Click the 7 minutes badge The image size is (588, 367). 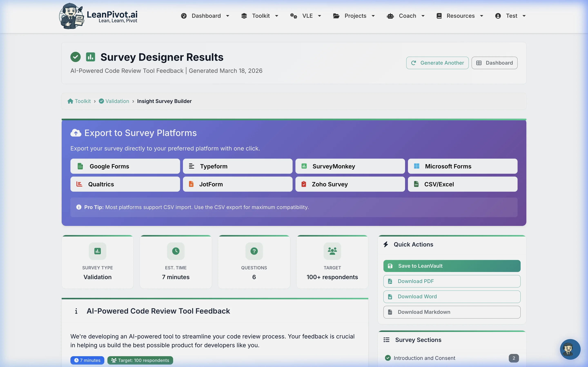pyautogui.click(x=87, y=360)
